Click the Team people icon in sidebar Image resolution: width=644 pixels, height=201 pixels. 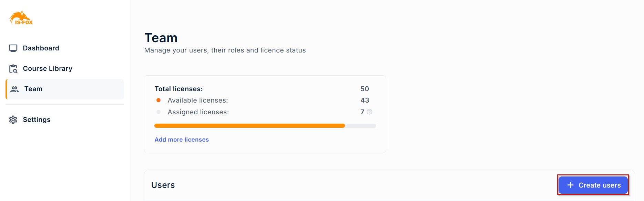(14, 89)
